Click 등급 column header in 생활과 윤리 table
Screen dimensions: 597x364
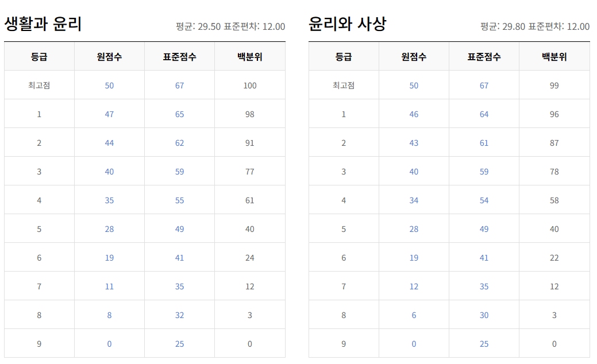pos(39,57)
